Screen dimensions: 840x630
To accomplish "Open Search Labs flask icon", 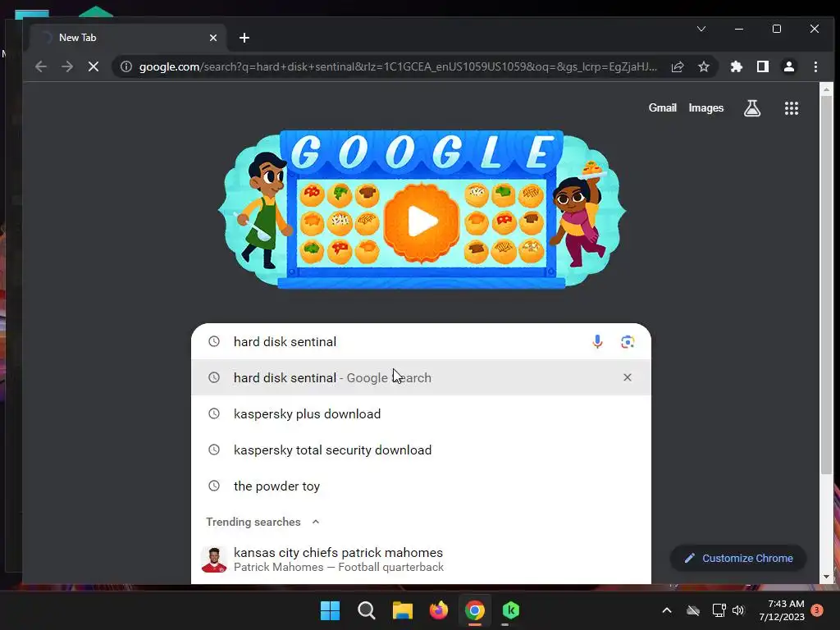I will tap(752, 108).
